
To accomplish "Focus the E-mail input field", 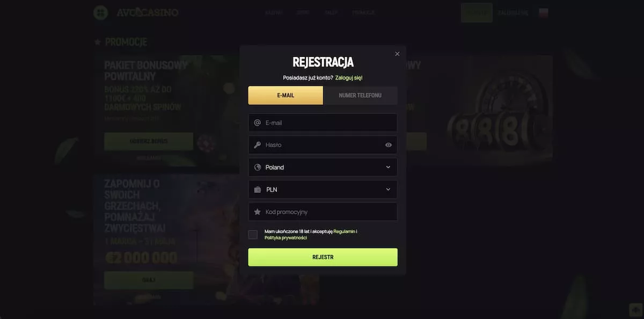I will pyautogui.click(x=323, y=122).
